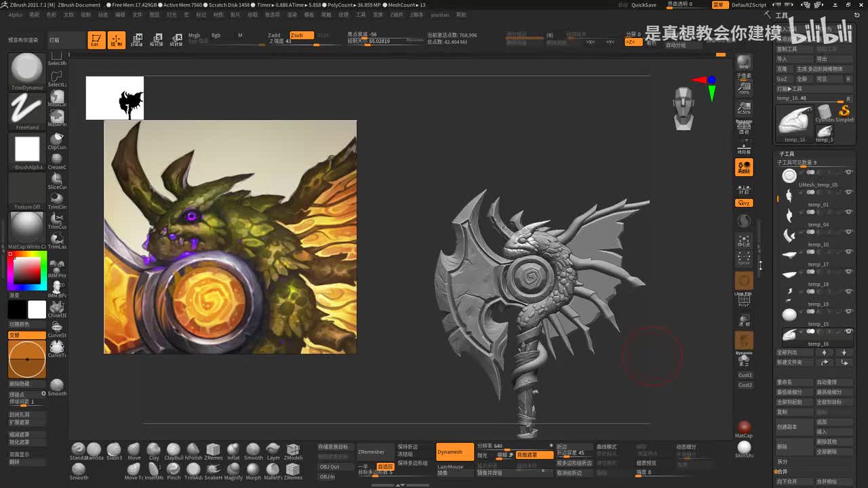Toggle the Qxyz rotation mode
The image size is (868, 488).
coord(744,203)
